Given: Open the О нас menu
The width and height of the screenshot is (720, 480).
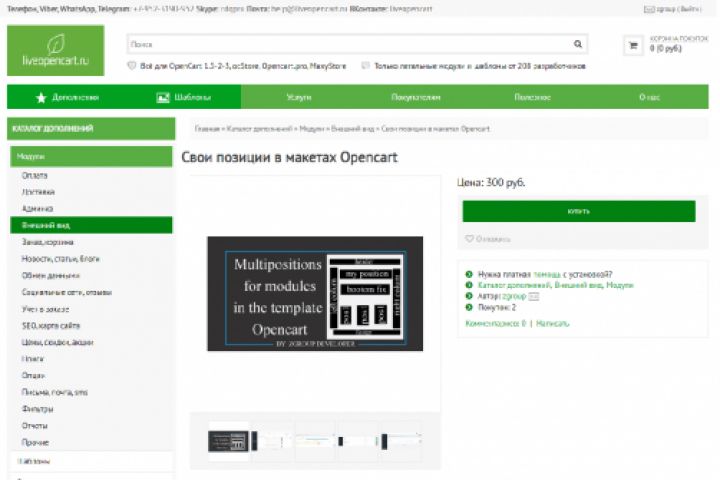Looking at the screenshot, I should [x=649, y=97].
